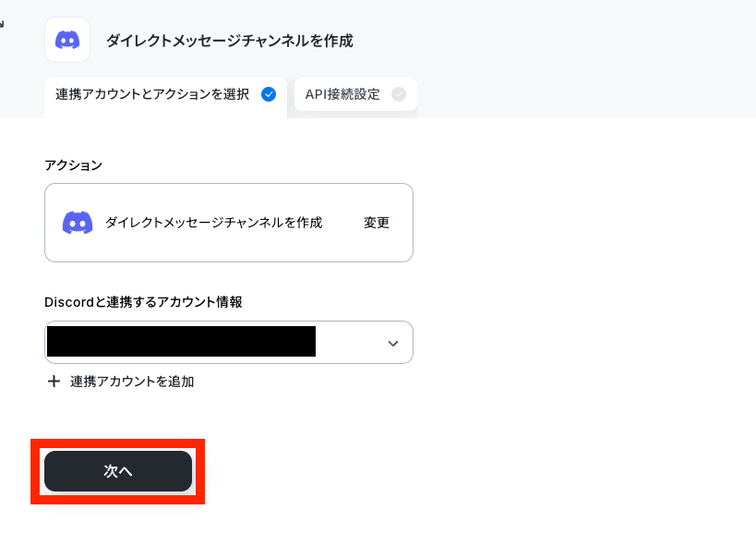The height and width of the screenshot is (534, 756).
Task: Open the 連携アカウントとアクションを選択 tab
Action: click(x=165, y=94)
